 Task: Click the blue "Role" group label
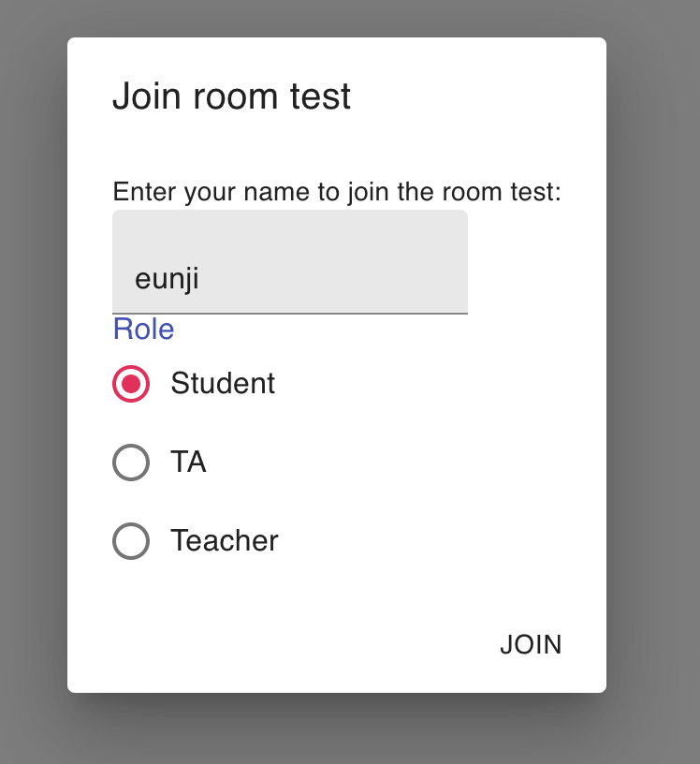tap(143, 330)
